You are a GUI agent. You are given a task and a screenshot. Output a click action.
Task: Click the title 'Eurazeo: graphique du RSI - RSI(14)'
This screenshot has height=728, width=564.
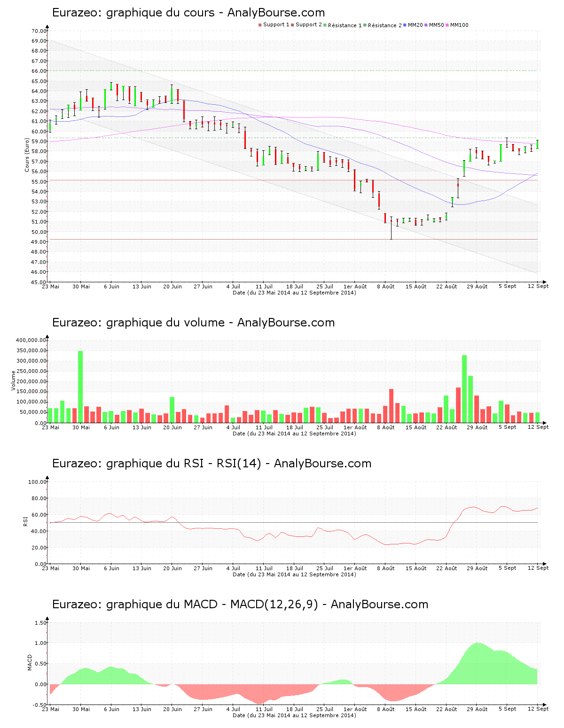[157, 464]
